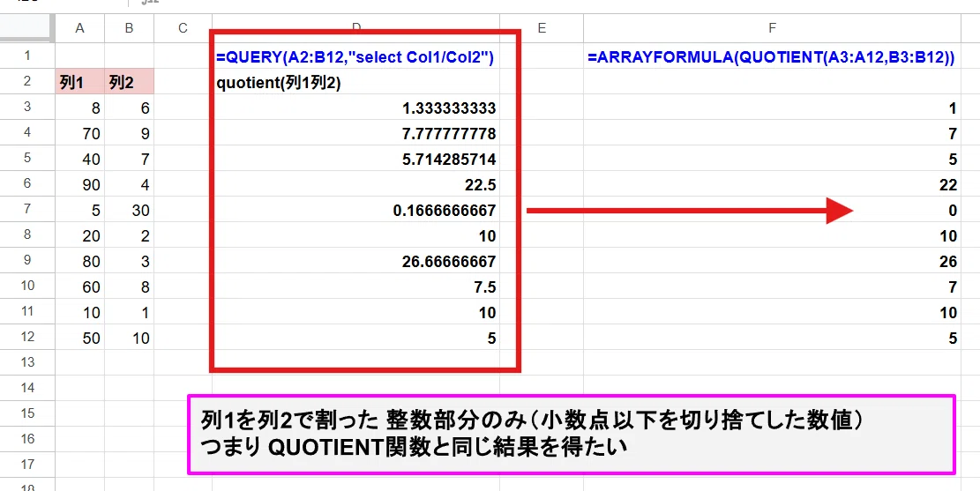Screen dimensions: 980x491
Task: Select column A header
Action: (79, 28)
